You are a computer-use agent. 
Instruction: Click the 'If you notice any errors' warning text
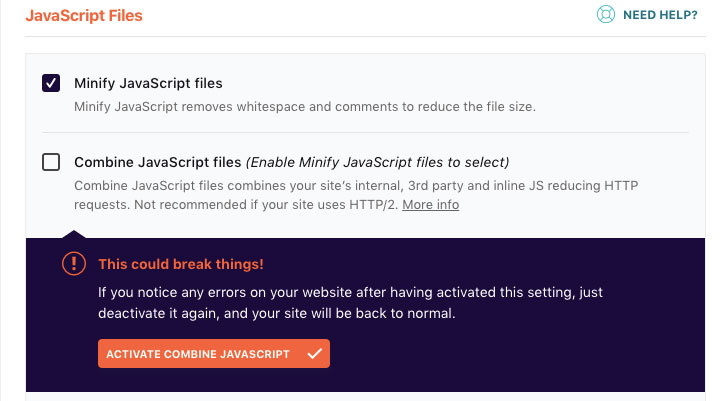pos(350,303)
